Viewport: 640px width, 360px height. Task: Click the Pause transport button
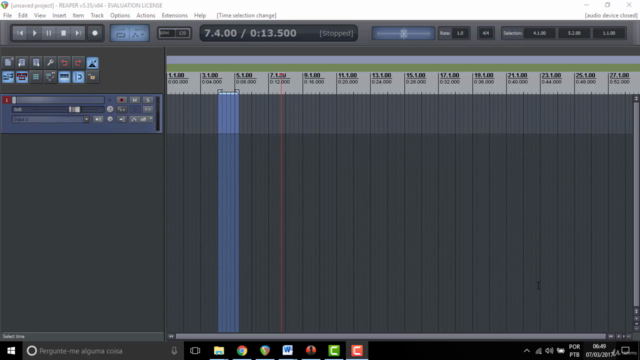click(x=49, y=33)
